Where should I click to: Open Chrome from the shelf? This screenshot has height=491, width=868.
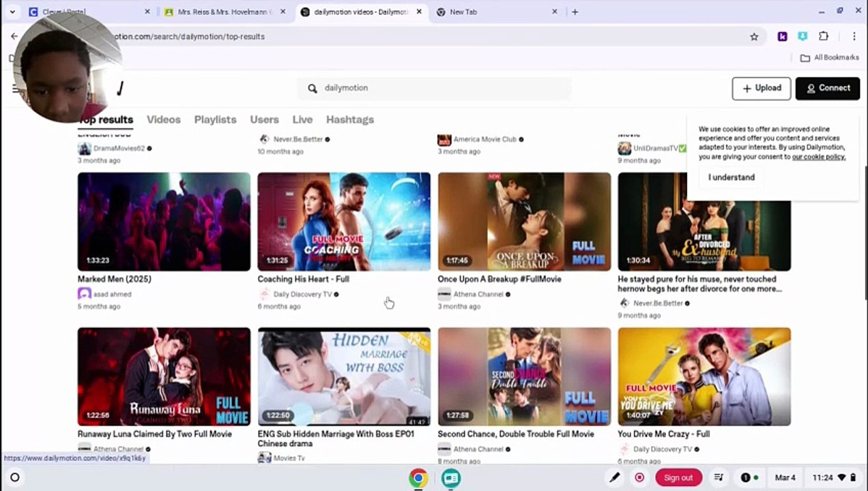pyautogui.click(x=418, y=478)
